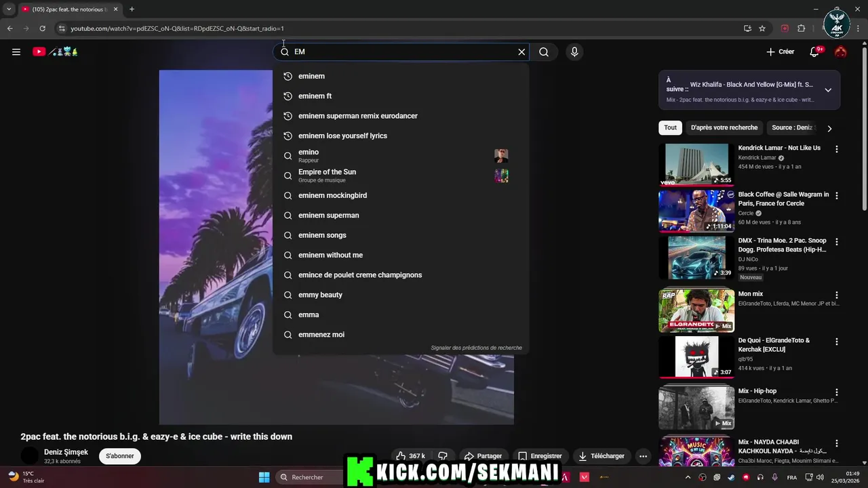Reload the page in the browser
Image resolution: width=868 pixels, height=488 pixels.
tap(42, 28)
